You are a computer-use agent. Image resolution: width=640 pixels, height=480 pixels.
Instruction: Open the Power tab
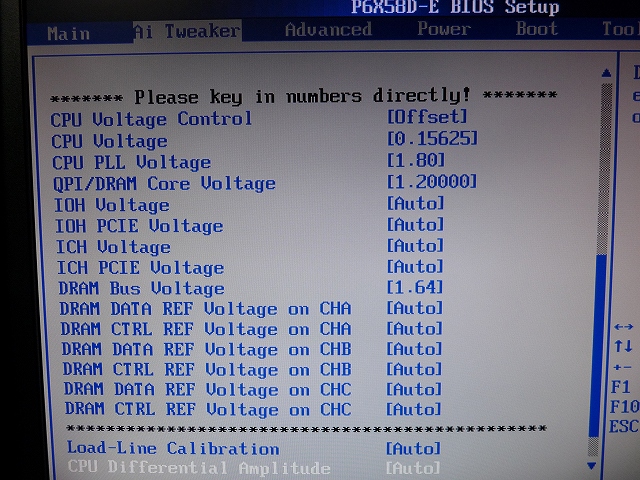(444, 29)
